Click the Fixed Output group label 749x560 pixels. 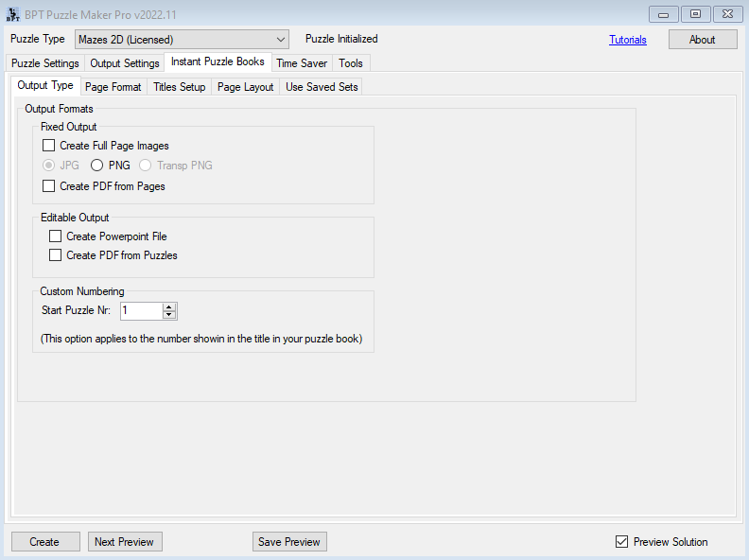[69, 127]
